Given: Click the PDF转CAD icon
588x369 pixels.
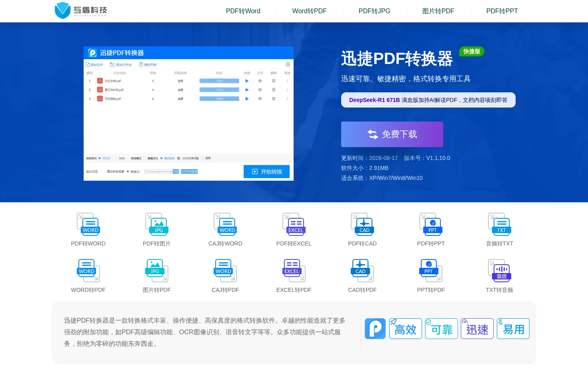Looking at the screenshot, I should pyautogui.click(x=362, y=224).
